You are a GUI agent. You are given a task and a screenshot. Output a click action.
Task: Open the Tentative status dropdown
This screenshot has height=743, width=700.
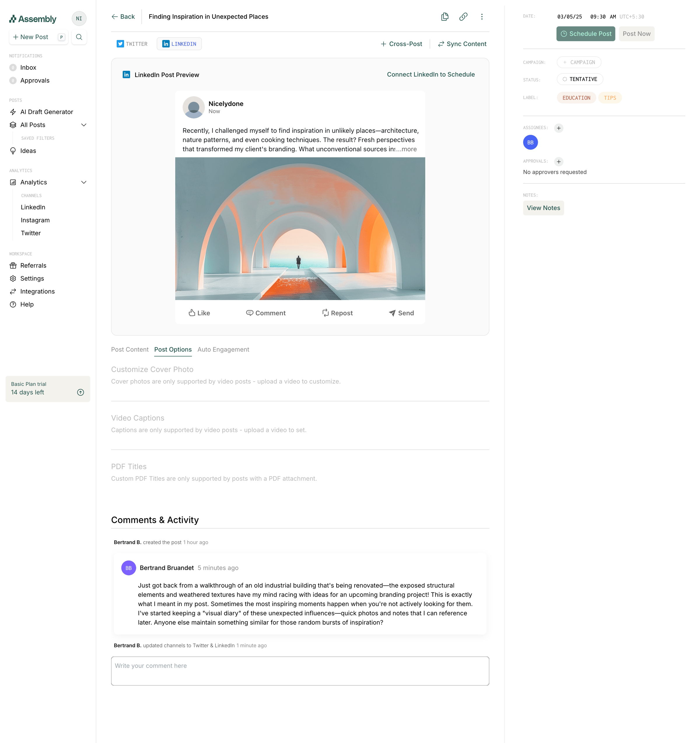580,79
